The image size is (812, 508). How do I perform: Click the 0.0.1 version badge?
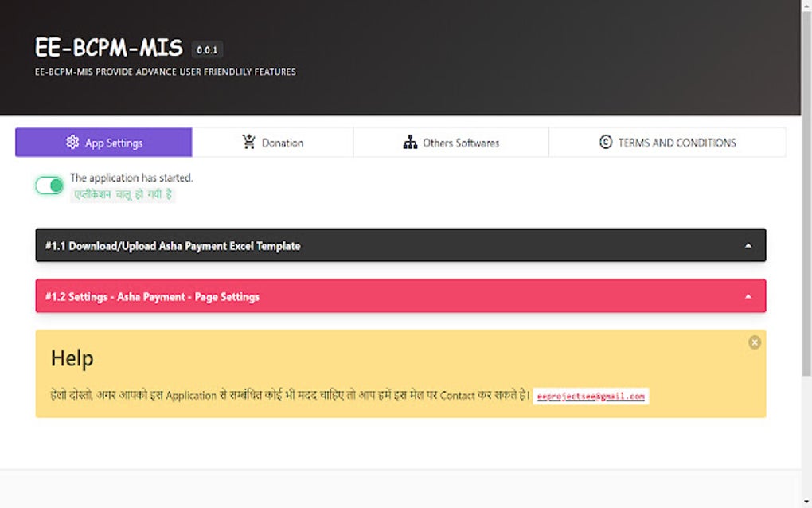208,49
